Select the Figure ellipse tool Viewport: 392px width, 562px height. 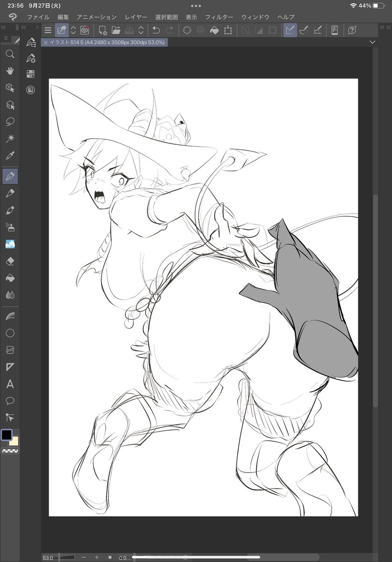[x=10, y=333]
